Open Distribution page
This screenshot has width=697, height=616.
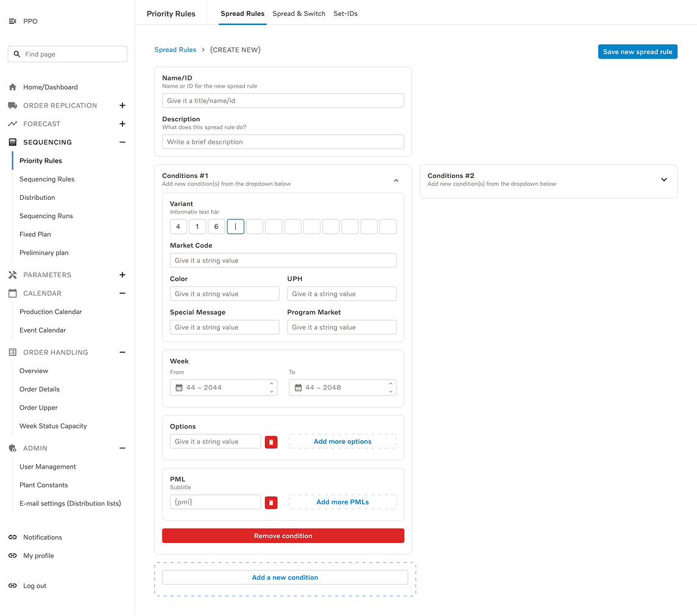[37, 198]
